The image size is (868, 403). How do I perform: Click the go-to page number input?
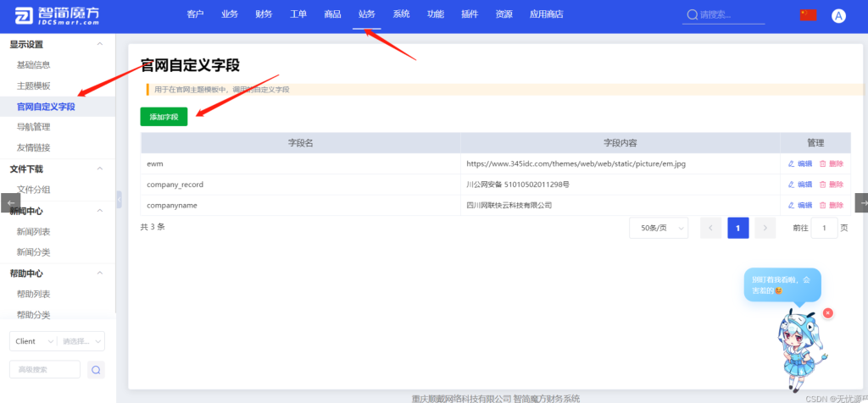coord(824,228)
